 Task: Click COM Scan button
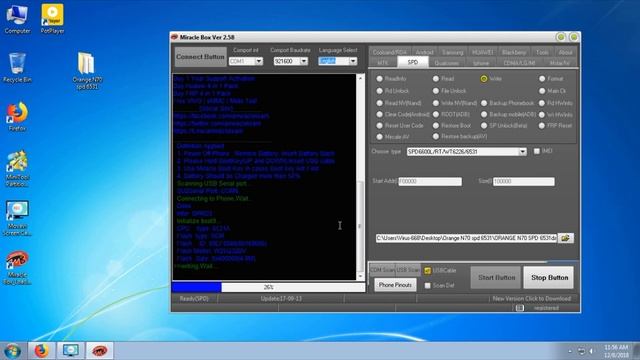click(x=382, y=270)
